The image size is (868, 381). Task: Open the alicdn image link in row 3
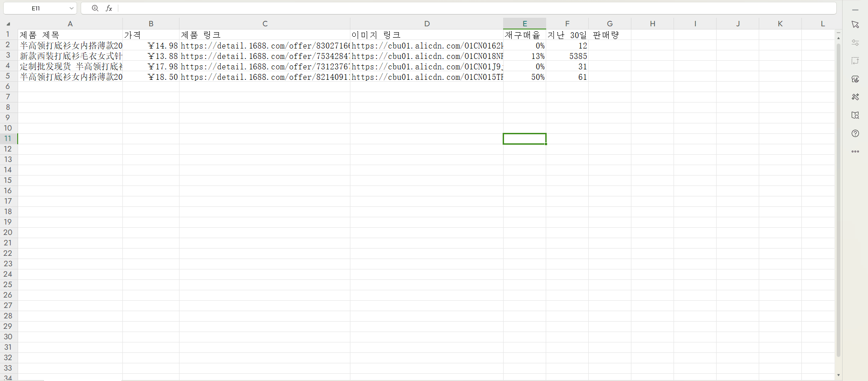(x=427, y=56)
